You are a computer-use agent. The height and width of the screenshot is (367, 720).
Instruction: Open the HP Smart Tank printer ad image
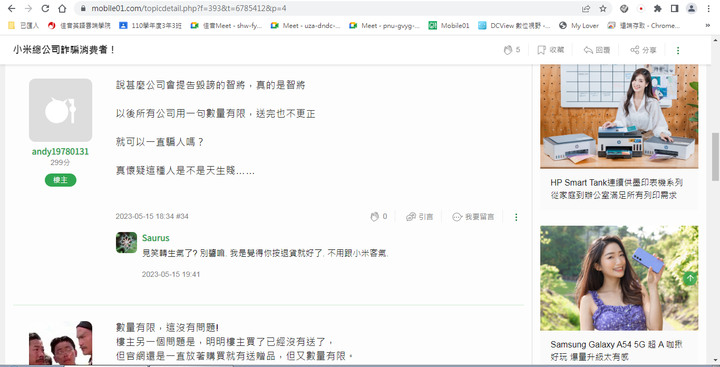click(x=619, y=116)
